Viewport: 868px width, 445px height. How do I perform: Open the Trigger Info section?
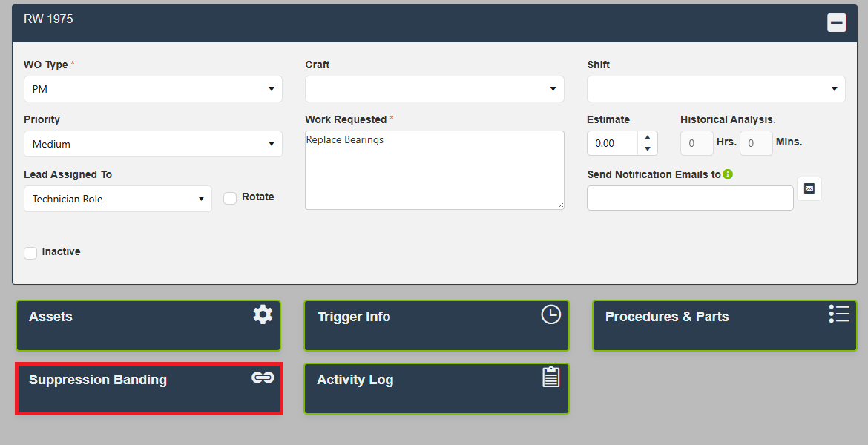click(436, 326)
